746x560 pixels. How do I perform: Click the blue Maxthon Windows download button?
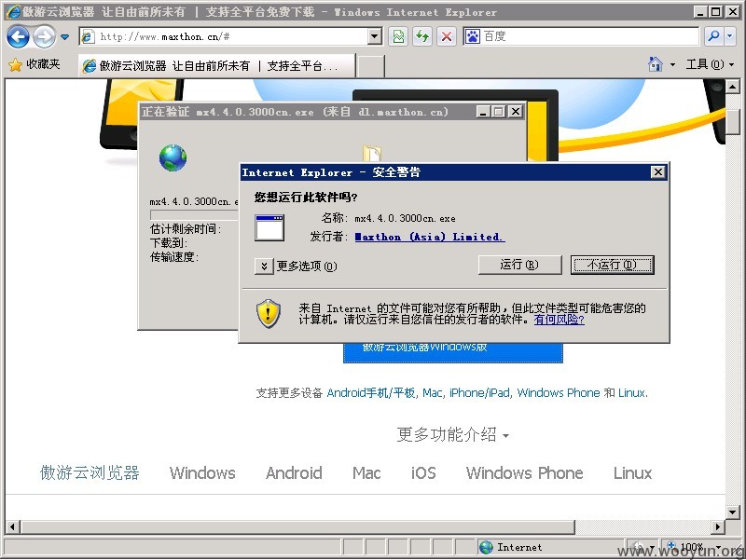click(453, 352)
